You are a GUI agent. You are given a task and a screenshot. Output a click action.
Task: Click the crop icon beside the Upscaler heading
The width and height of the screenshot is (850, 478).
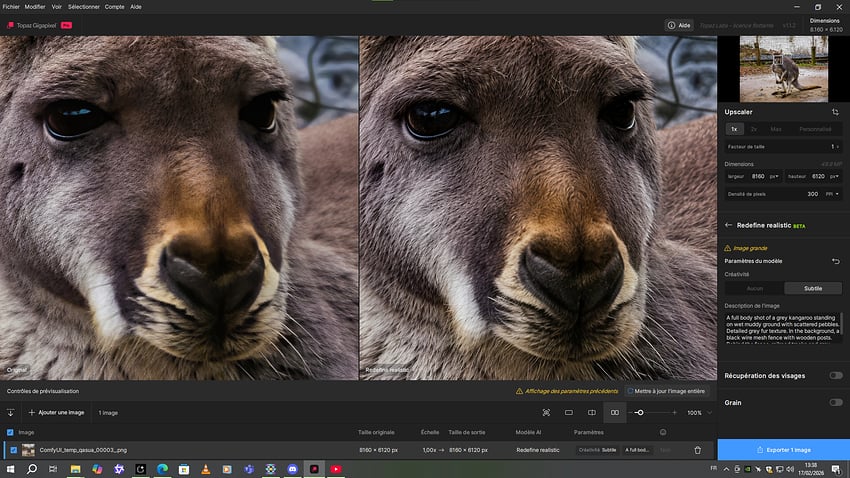(835, 112)
